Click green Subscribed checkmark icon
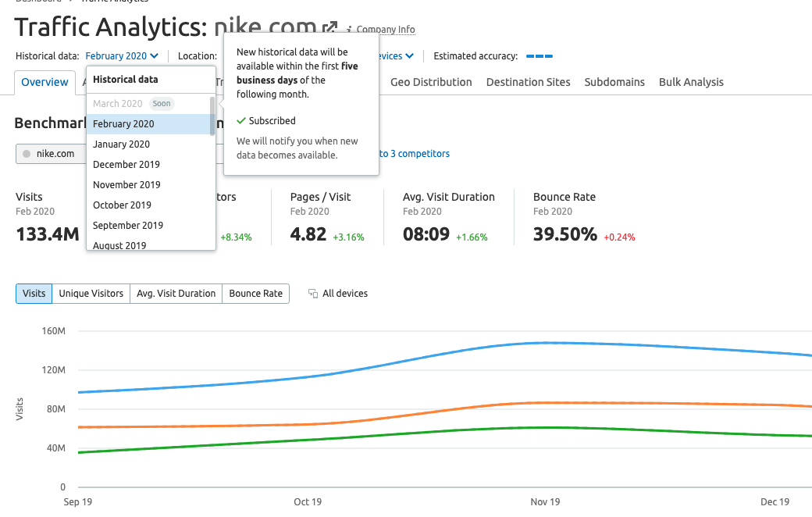This screenshot has height=517, width=812. tap(240, 121)
